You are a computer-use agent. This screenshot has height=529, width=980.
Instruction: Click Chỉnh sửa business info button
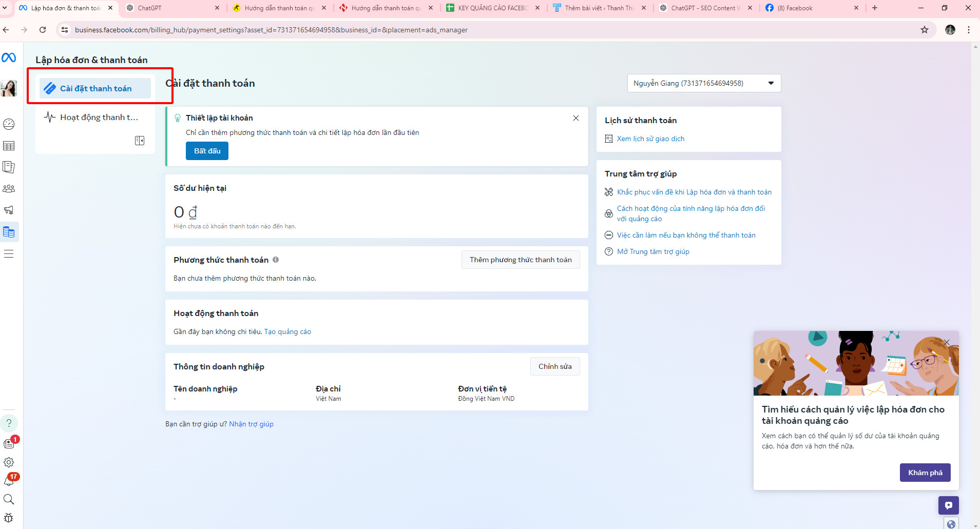[555, 366]
